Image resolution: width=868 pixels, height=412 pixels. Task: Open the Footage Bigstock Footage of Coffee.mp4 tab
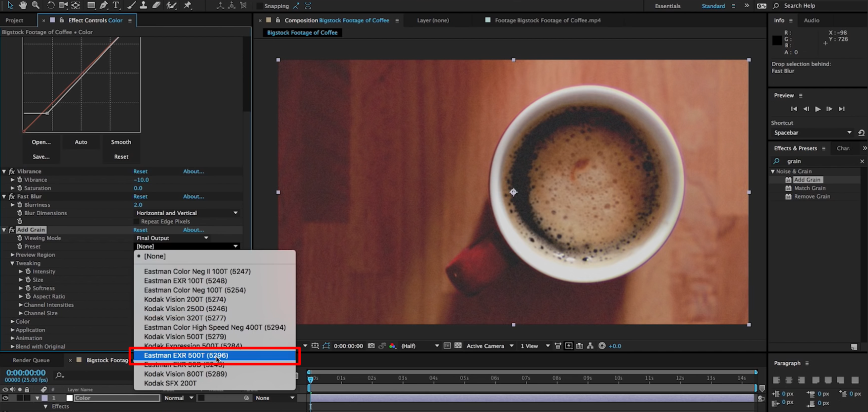pyautogui.click(x=547, y=20)
